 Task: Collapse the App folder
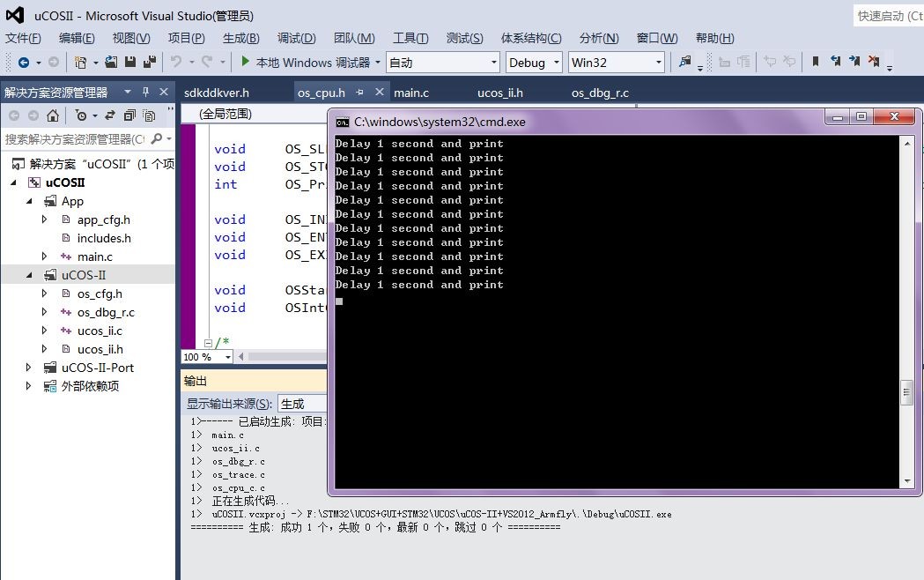[29, 201]
